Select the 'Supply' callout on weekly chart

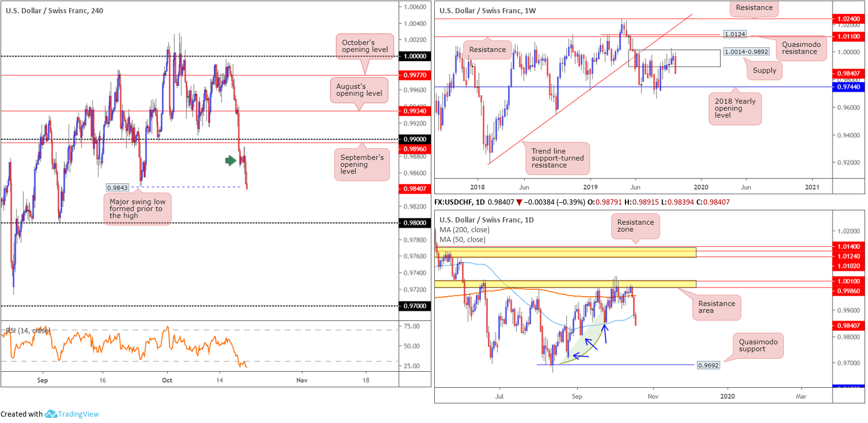pos(765,70)
